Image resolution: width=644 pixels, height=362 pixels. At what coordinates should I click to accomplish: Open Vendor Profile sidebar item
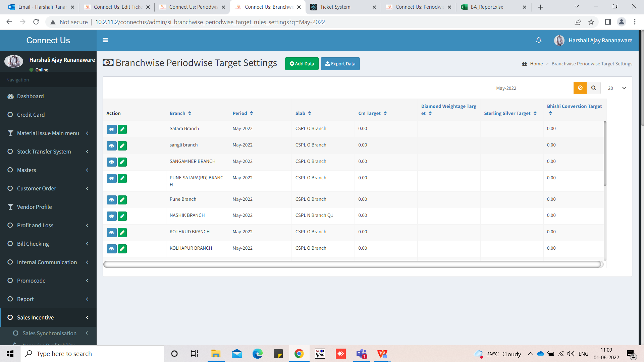click(48, 207)
